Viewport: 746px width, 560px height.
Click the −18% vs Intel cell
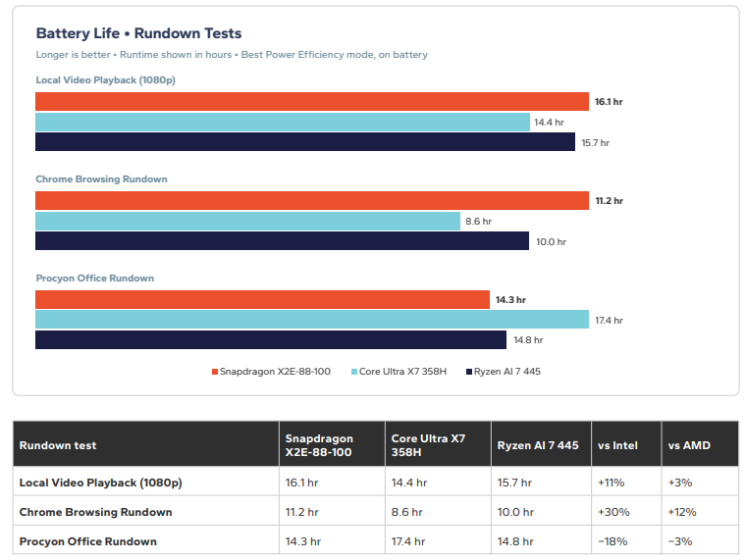coord(626,539)
